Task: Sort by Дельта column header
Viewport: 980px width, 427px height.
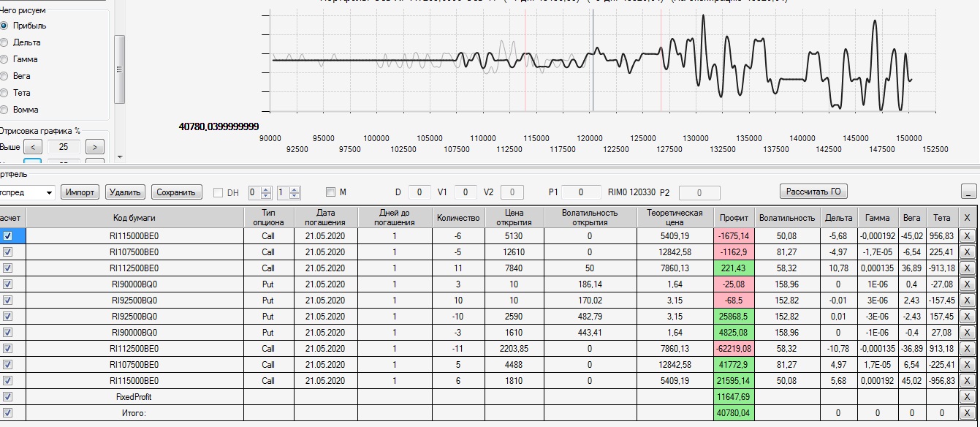Action: (x=838, y=218)
